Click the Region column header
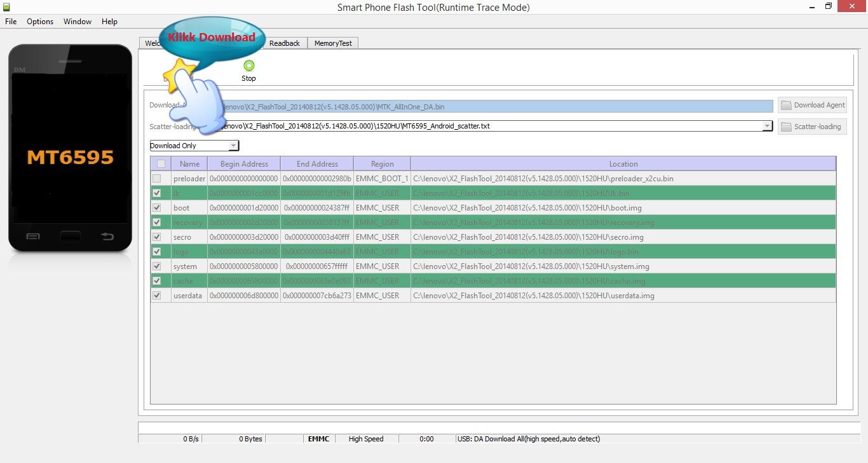The image size is (868, 463). (382, 163)
